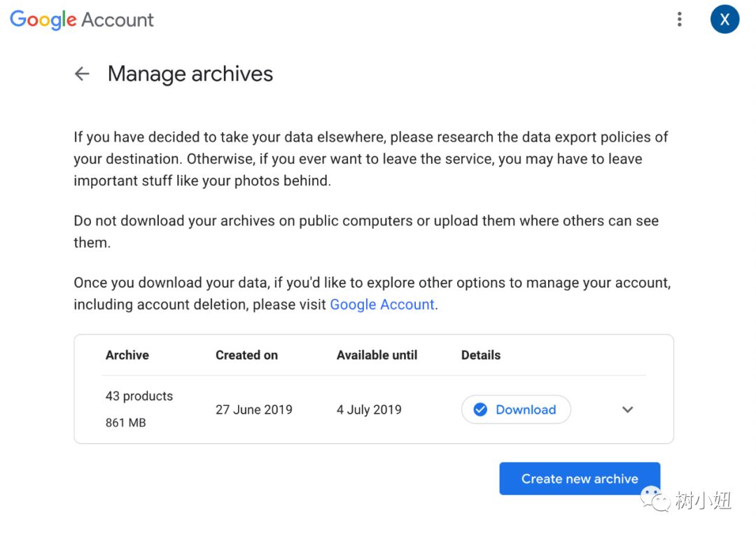
Task: Click the 4 July 2019 date
Action: click(369, 409)
